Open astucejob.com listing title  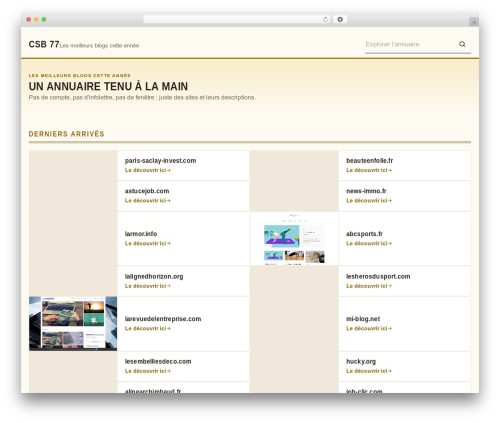[x=147, y=191]
